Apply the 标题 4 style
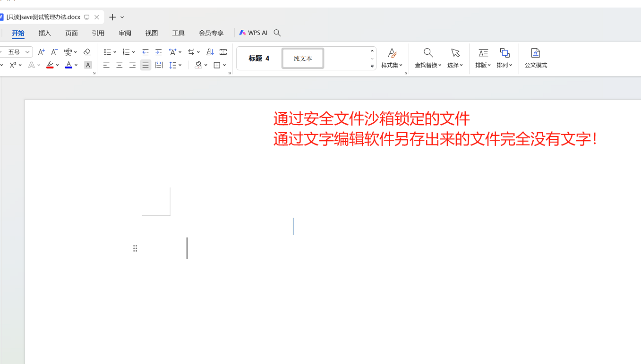The image size is (641, 364). coord(259,59)
